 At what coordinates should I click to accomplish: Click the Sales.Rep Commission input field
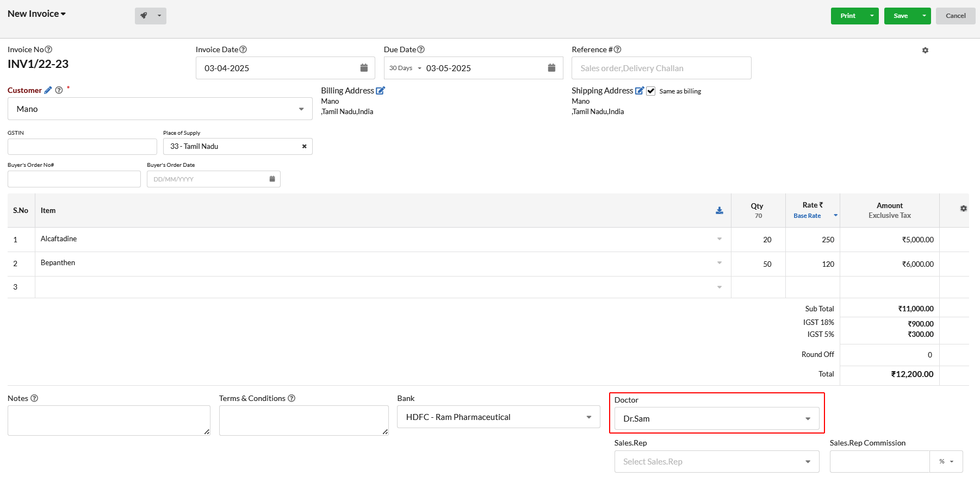(879, 462)
